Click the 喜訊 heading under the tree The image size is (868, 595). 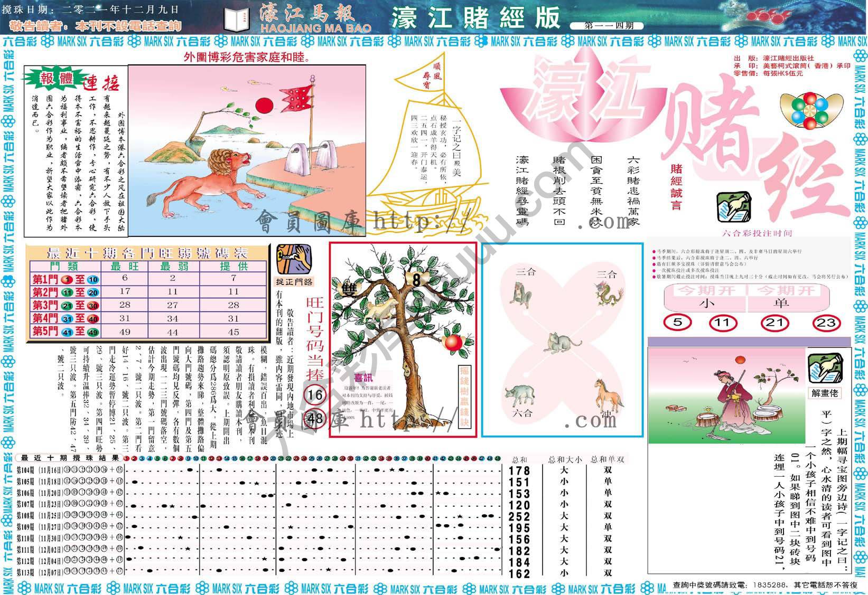coord(363,378)
